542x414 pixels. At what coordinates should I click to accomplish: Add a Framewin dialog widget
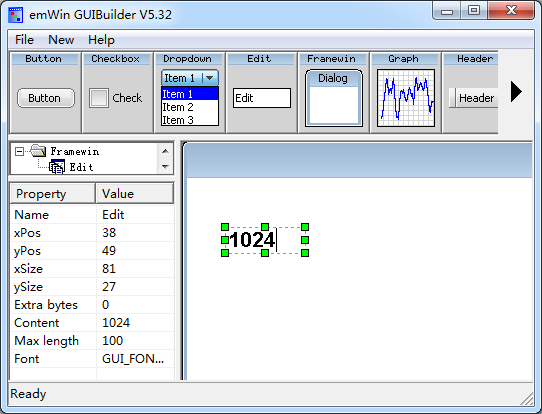(334, 93)
